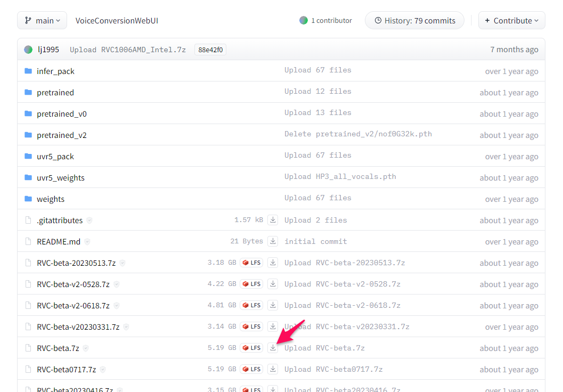
Task: Open the RVC-beta0717.7z file
Action: click(x=67, y=370)
